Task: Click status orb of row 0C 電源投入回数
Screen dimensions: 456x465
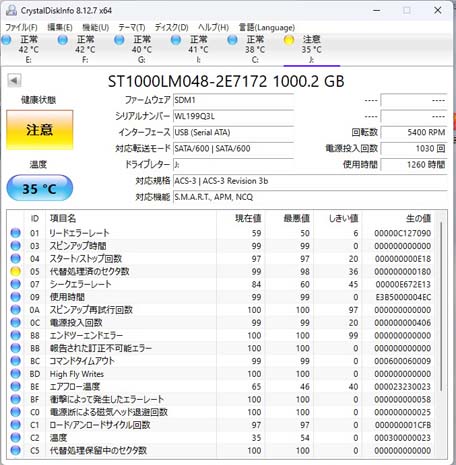Action: [x=15, y=322]
